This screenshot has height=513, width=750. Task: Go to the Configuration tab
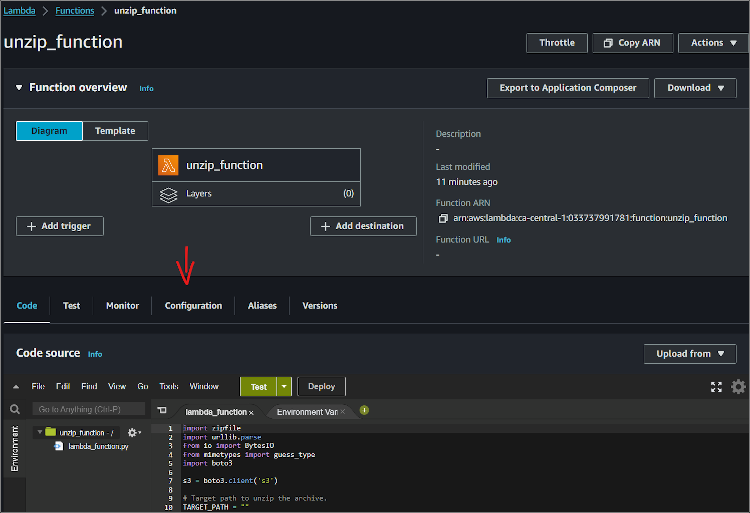pyautogui.click(x=193, y=306)
